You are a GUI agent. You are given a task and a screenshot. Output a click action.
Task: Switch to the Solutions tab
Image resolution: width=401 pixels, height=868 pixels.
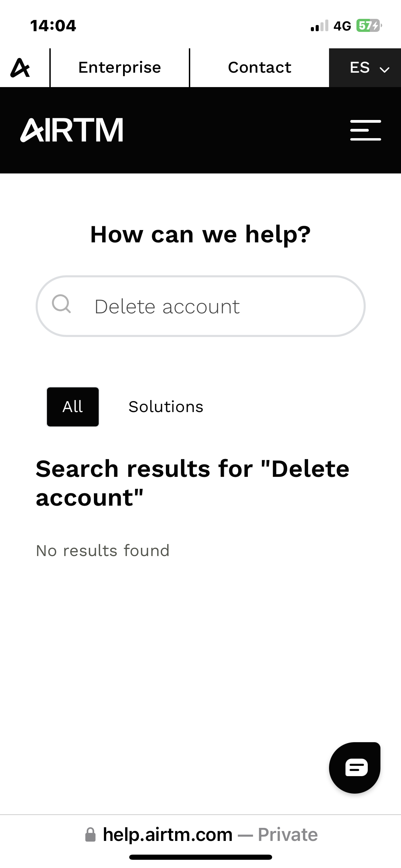166,407
